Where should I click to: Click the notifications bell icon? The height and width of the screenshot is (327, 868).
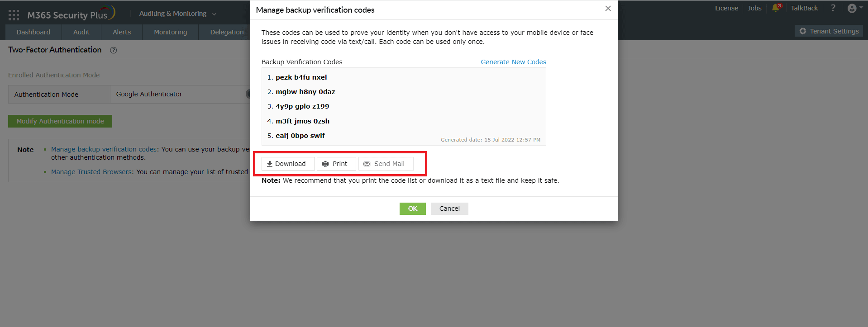(776, 8)
